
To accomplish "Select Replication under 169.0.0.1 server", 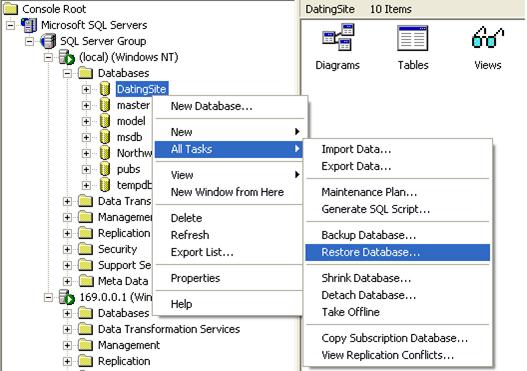I will 124,361.
